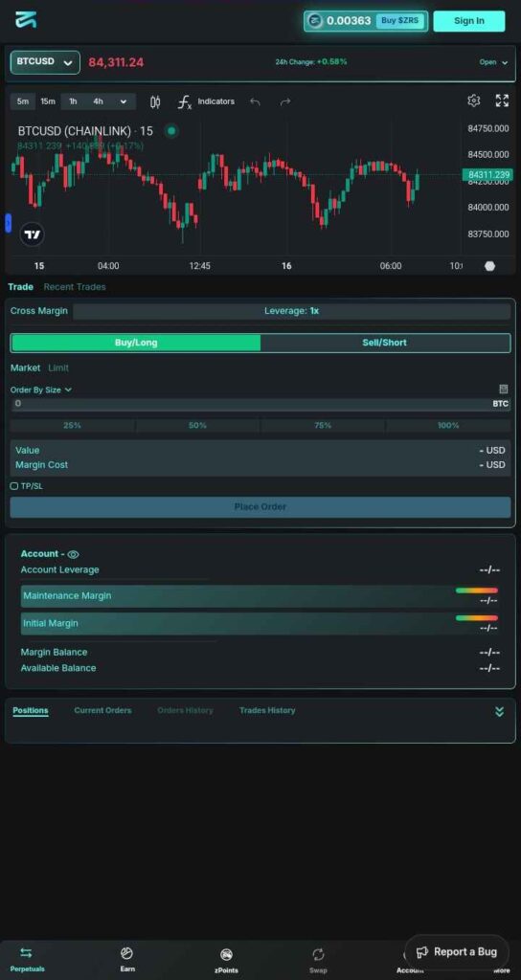521x980 pixels.
Task: Open more timeframes chevron
Action: [x=124, y=101]
